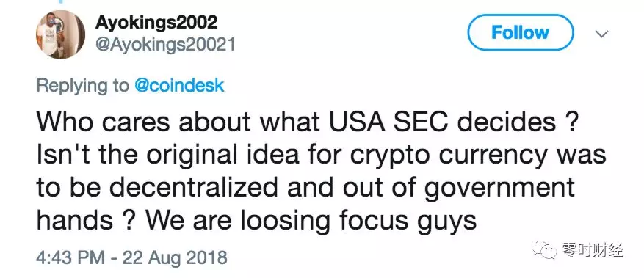This screenshot has width=644, height=278.
Task: Open the @coindesk profile link
Action: coord(179,86)
